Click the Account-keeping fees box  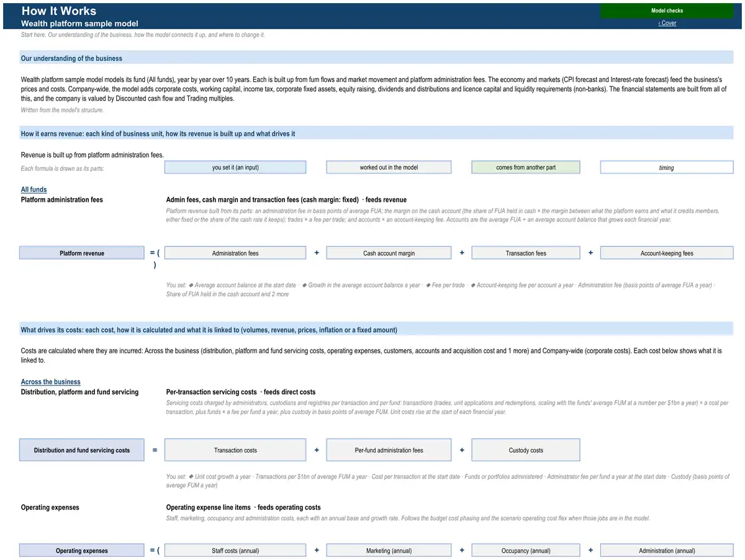[667, 253]
